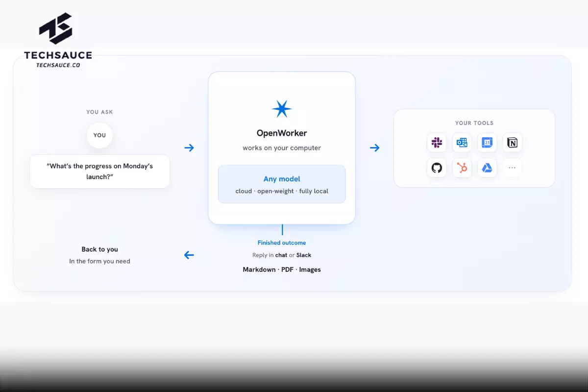This screenshot has height=392, width=588.
Task: Click the round YOU avatar
Action: pyautogui.click(x=99, y=135)
